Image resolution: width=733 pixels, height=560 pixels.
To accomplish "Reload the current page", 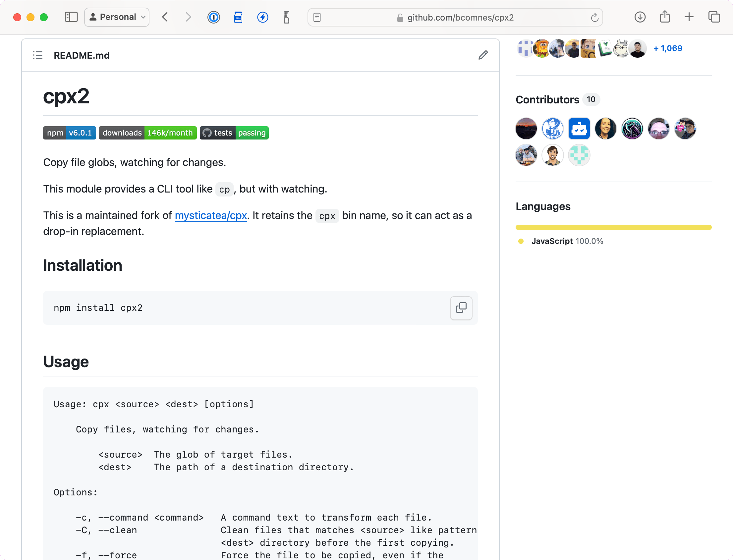I will (594, 17).
